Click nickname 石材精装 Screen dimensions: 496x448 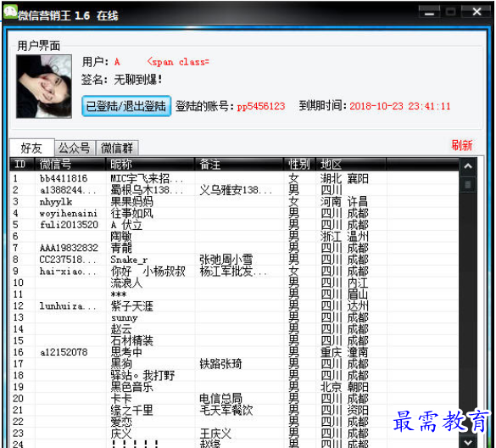pyautogui.click(x=132, y=341)
